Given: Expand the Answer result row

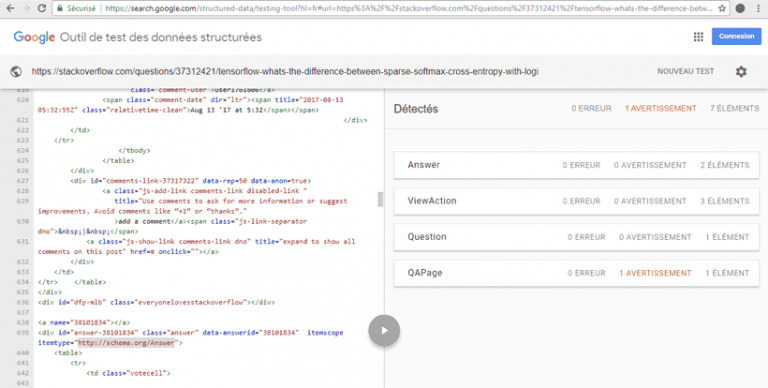Looking at the screenshot, I should tap(576, 165).
